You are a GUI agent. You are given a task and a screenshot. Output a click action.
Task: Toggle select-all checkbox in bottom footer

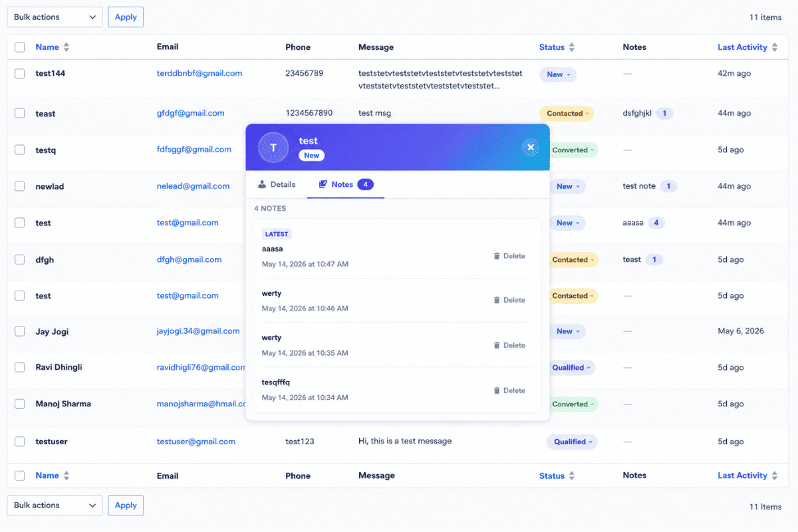coord(20,475)
